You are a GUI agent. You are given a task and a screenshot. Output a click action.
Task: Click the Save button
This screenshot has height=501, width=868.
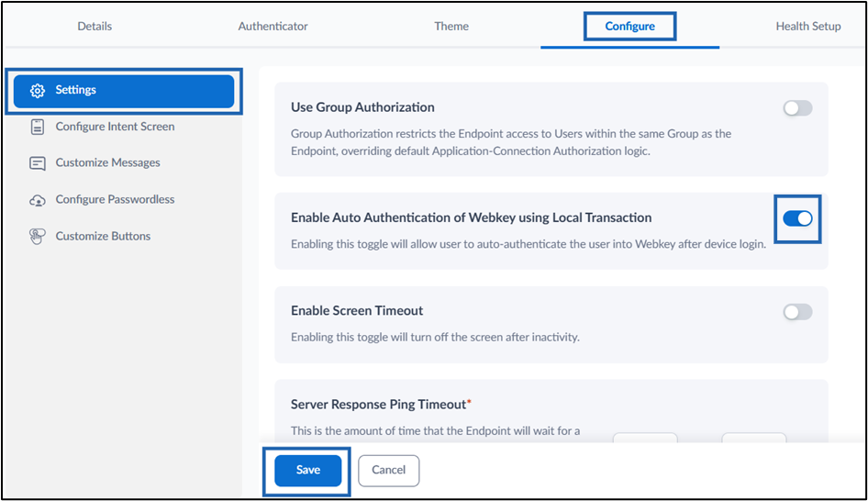[x=307, y=470]
